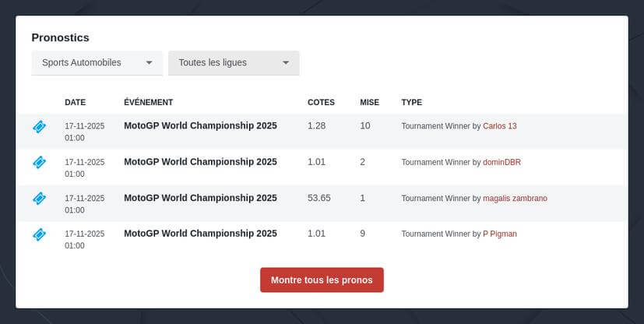The image size is (644, 324).
Task: Open the MotoGP event with stake 2
Action: pos(200,162)
